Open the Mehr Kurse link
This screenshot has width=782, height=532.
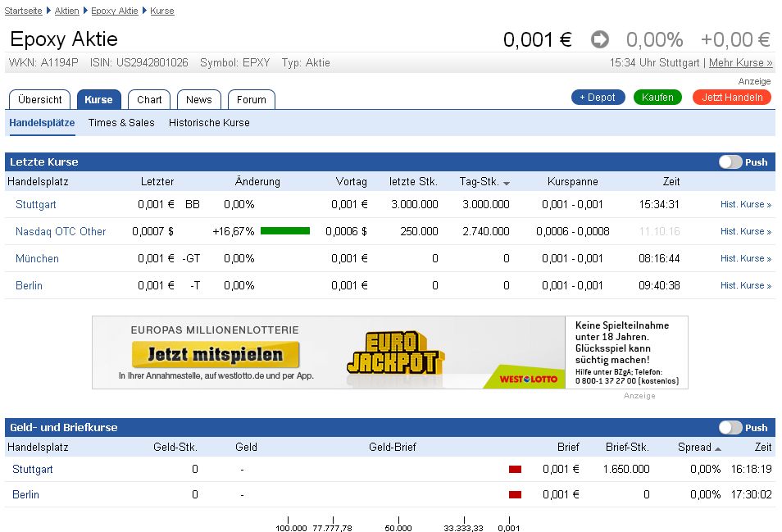[741, 63]
